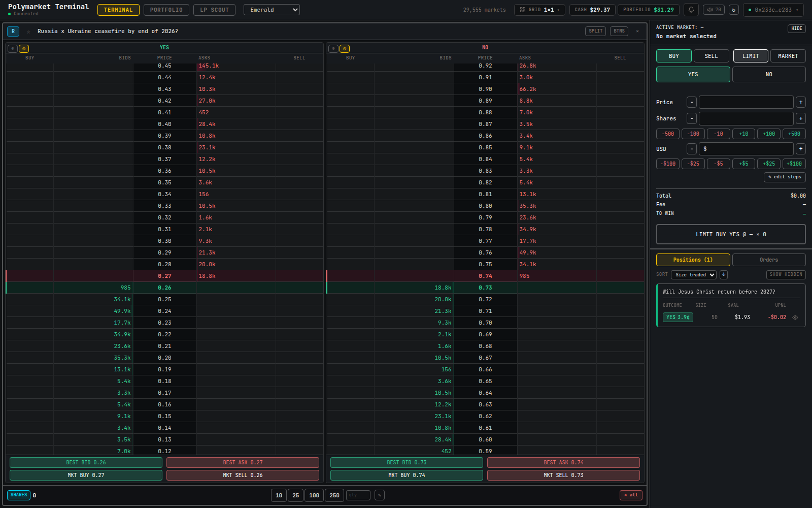The height and width of the screenshot is (508, 812).
Task: Open the Emerald theme dropdown
Action: pos(272,9)
